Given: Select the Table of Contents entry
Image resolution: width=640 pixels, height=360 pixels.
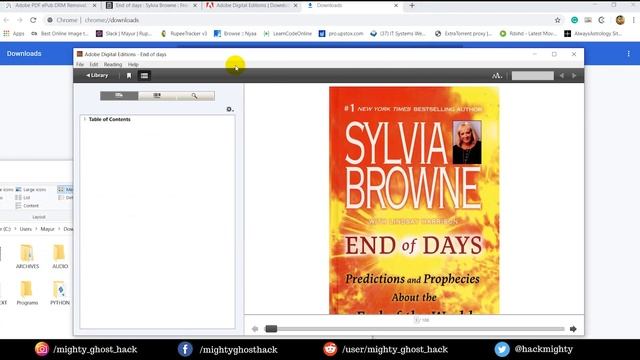Looking at the screenshot, I should point(109,119).
